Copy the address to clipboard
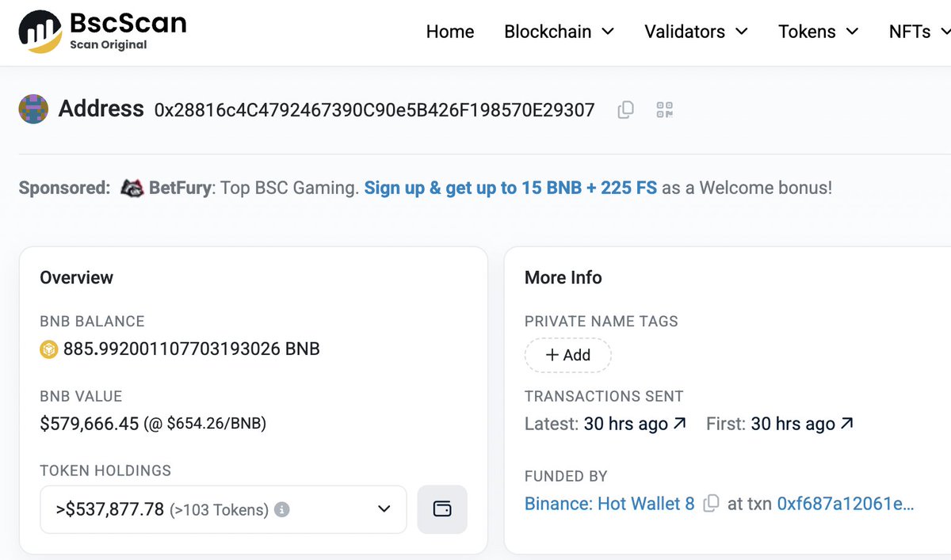The image size is (951, 560). click(x=625, y=110)
